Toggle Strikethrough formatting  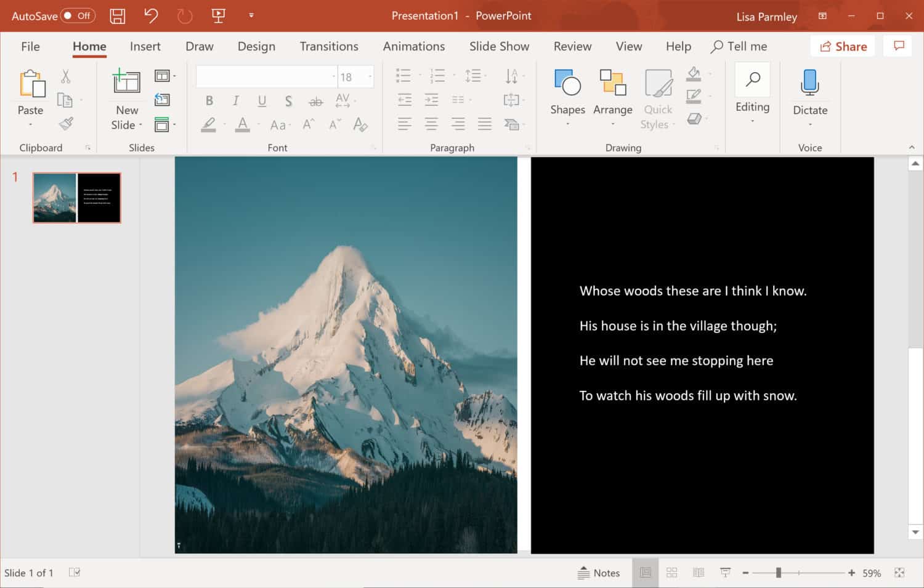(x=315, y=100)
